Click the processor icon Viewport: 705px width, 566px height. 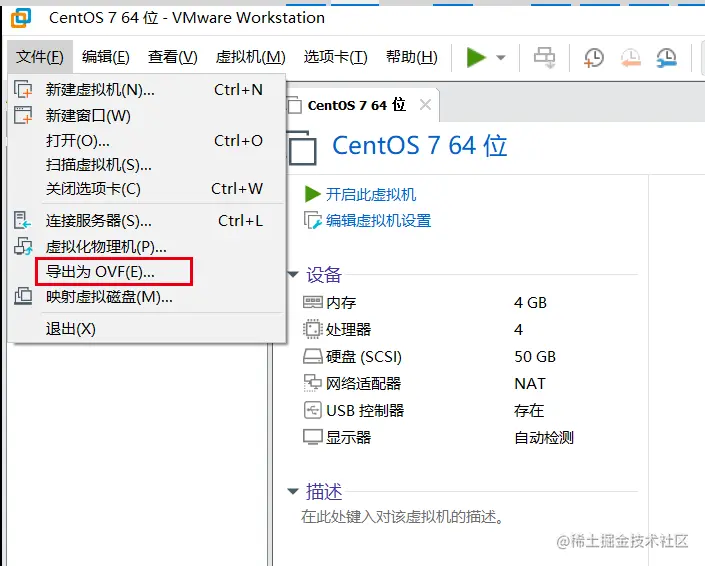tap(312, 329)
